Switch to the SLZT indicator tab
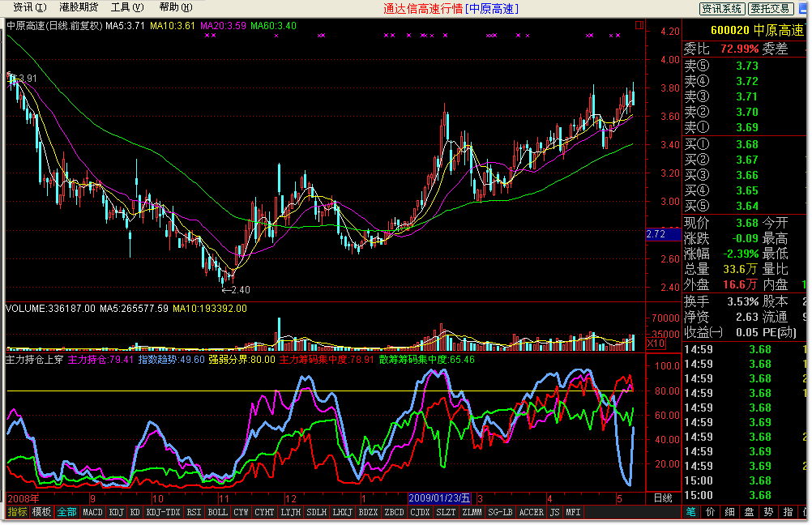 [446, 512]
